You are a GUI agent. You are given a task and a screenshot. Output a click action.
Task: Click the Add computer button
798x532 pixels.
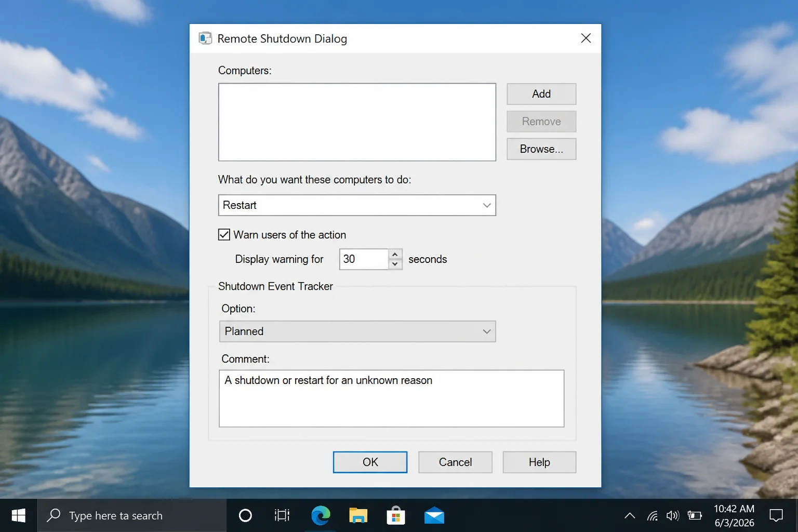[x=541, y=94]
